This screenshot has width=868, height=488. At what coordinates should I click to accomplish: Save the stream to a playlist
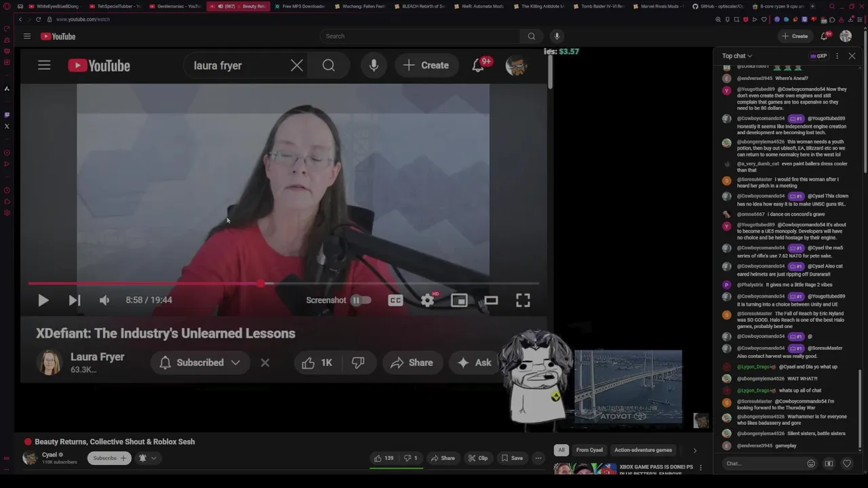point(512,458)
